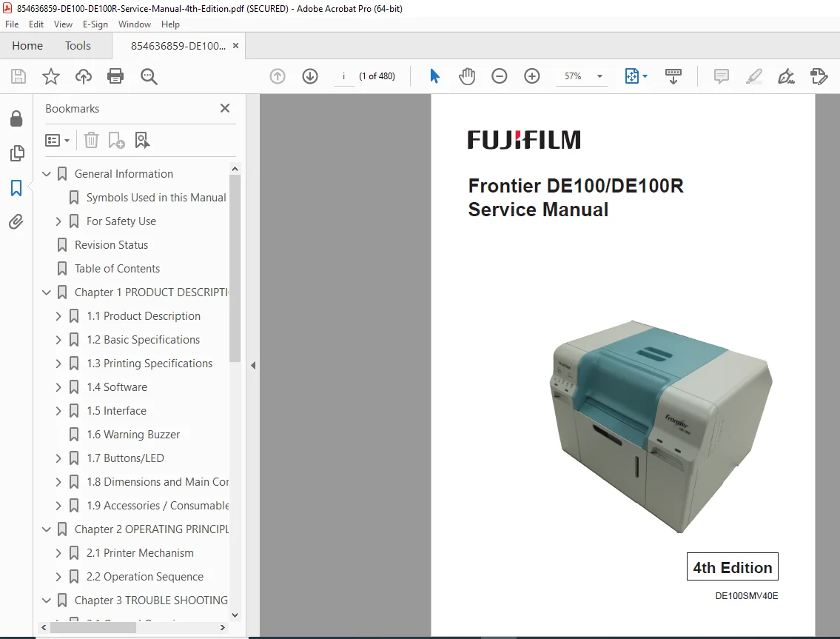
Task: Toggle the bookmarks panel icon
Action: [16, 187]
